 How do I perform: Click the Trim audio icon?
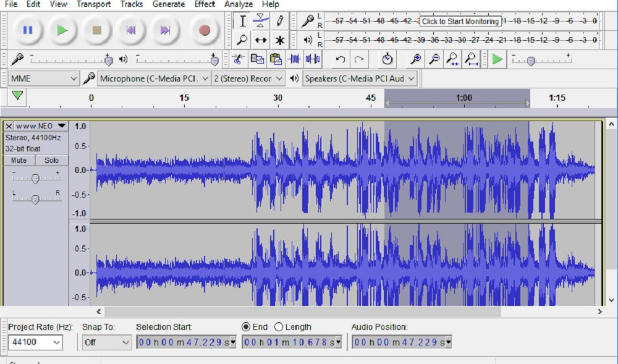click(294, 59)
